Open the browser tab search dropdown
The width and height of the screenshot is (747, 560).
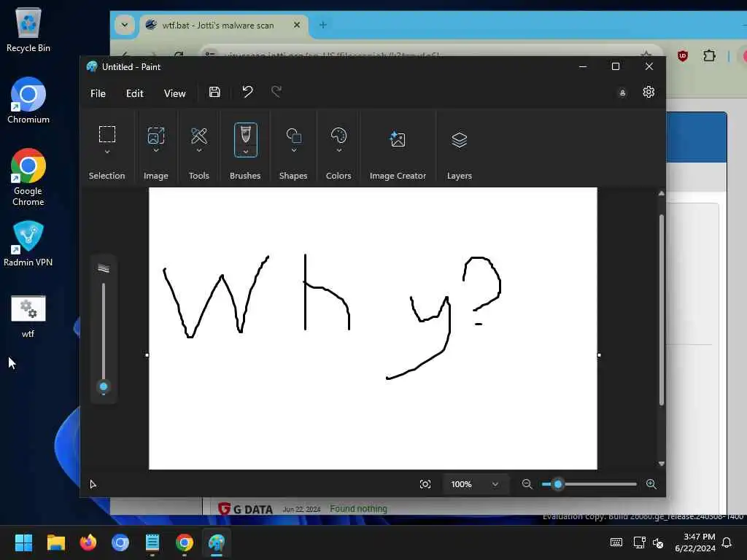point(124,25)
